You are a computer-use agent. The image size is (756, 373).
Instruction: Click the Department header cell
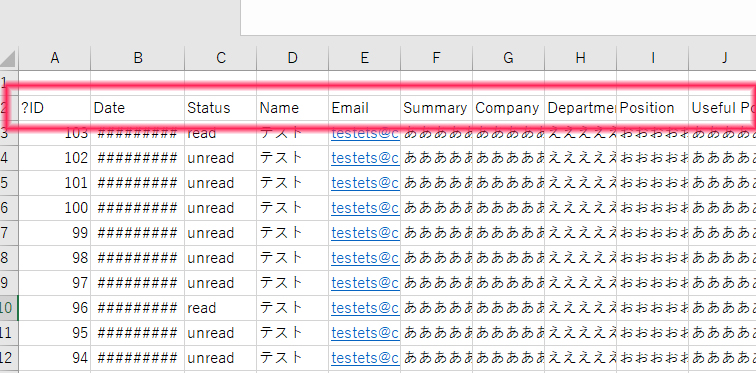coord(580,108)
